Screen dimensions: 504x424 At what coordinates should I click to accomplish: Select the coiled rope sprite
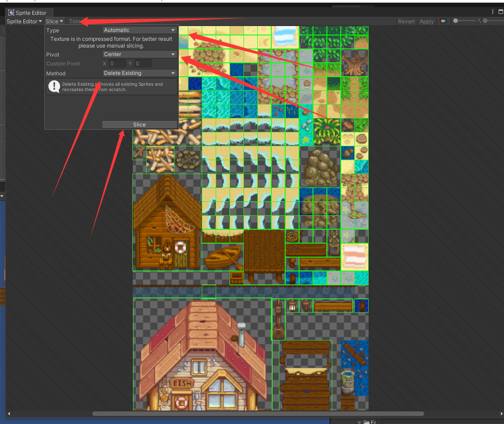tap(292, 236)
